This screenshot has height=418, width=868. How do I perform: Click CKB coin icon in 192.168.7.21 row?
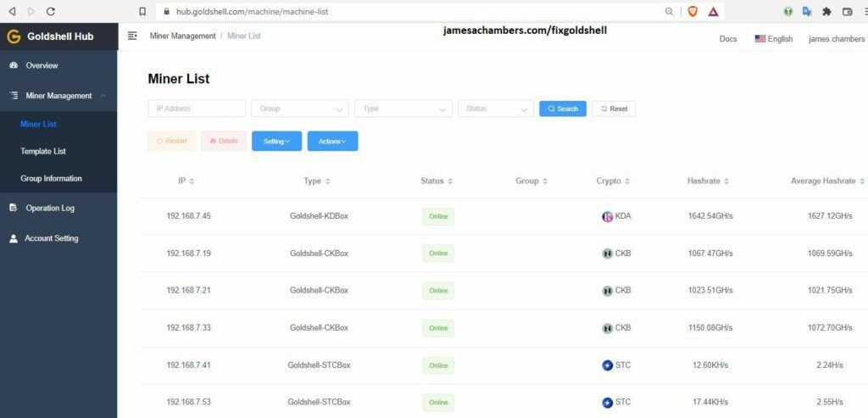click(x=607, y=291)
